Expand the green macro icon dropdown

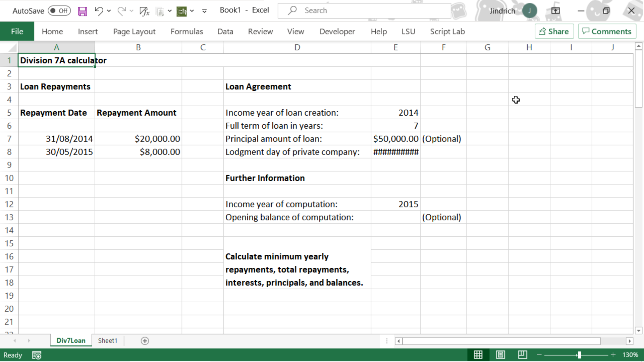[x=192, y=11]
